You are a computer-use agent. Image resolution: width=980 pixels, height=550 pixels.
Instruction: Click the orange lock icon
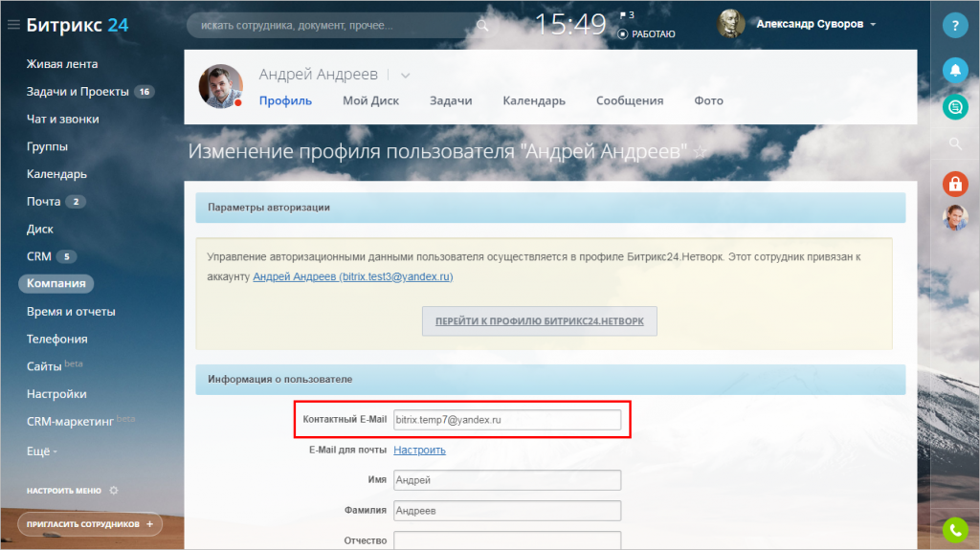coord(955,184)
